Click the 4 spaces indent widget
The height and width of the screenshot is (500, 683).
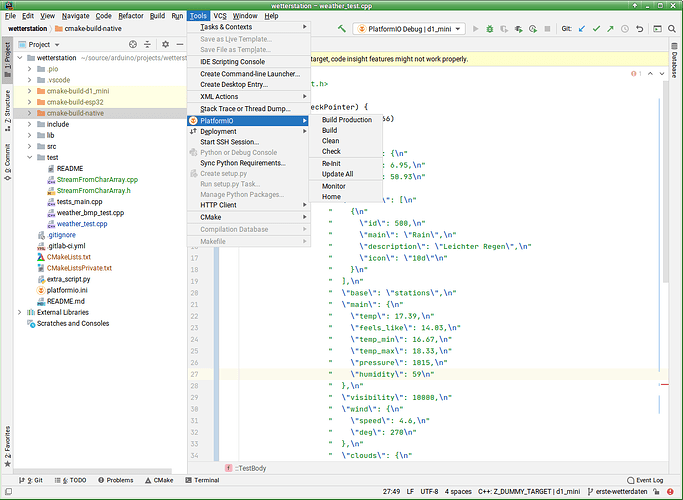[x=458, y=492]
